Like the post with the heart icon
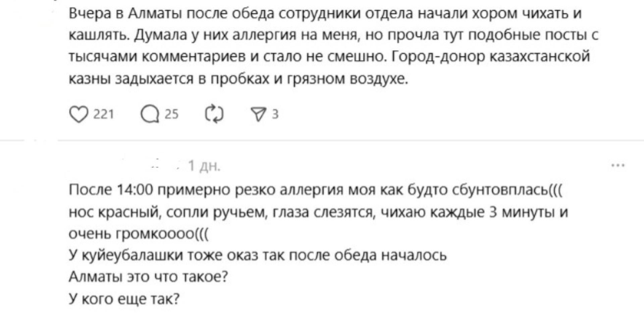The height and width of the screenshot is (313, 644). pyautogui.click(x=78, y=115)
